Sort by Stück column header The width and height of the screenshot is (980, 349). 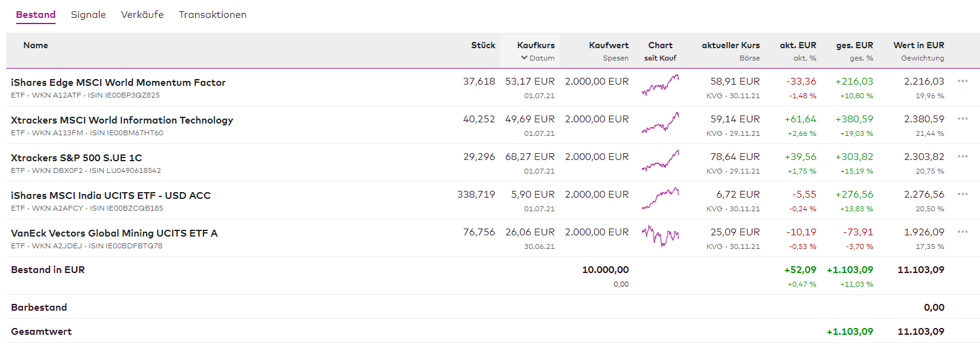point(483,46)
